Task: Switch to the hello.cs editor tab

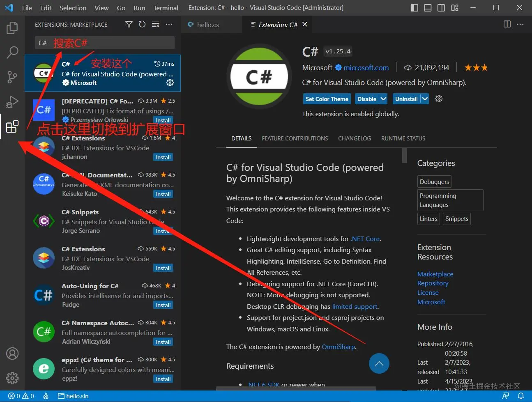Action: 207,24
